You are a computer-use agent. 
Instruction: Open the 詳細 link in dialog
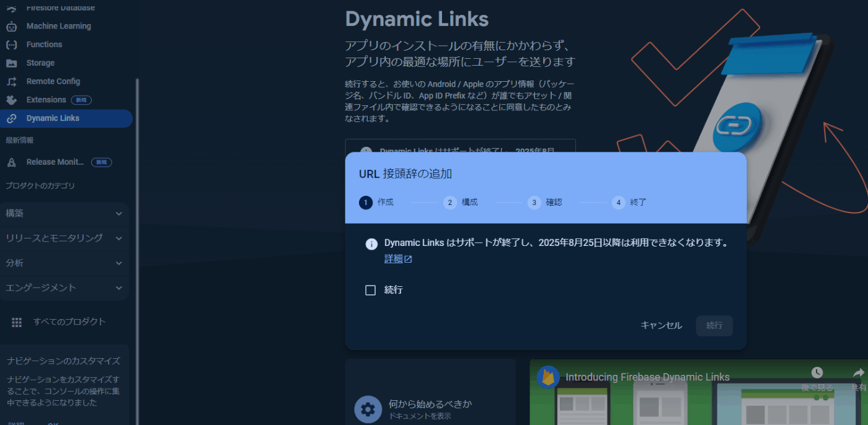(x=393, y=259)
